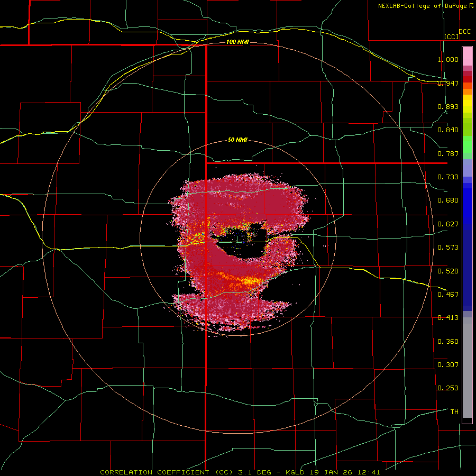Click the 0.627 legend value
Image resolution: width=476 pixels, height=476 pixels.
(448, 224)
